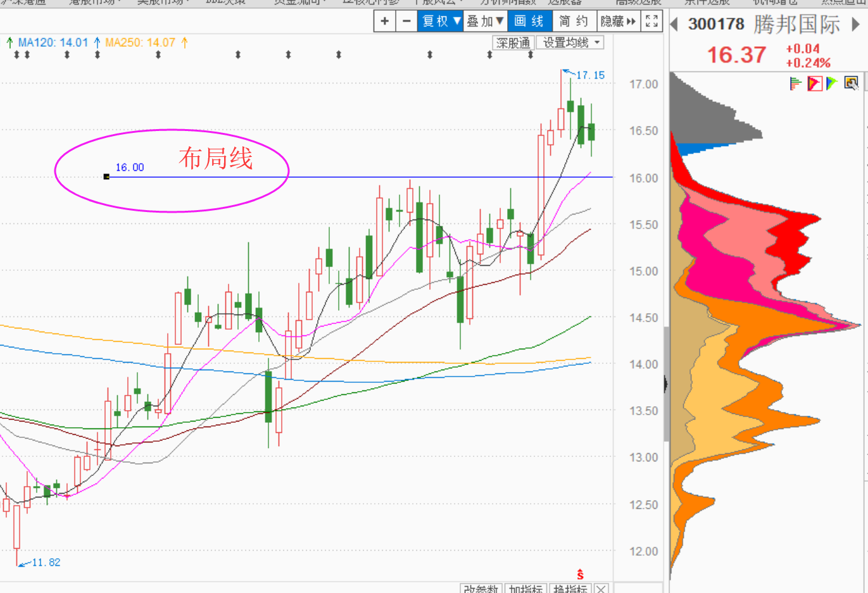Click the 16.00 line price label
The width and height of the screenshot is (868, 593).
click(x=130, y=168)
